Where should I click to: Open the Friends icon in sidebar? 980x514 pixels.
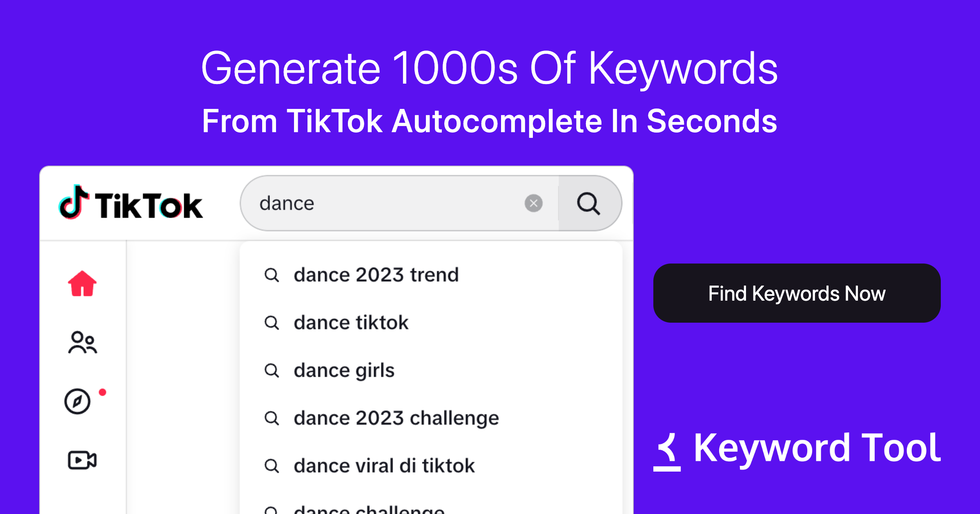point(82,342)
